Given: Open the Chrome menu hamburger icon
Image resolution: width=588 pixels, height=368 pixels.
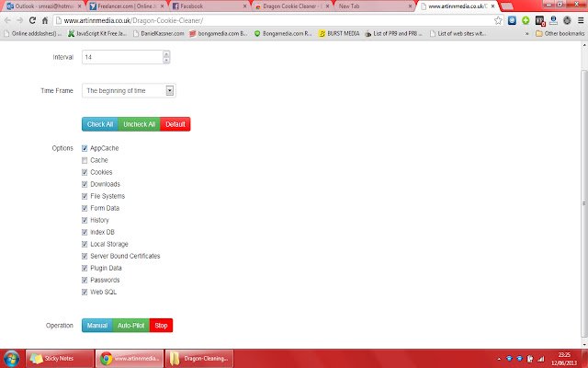Looking at the screenshot, I should [581, 20].
